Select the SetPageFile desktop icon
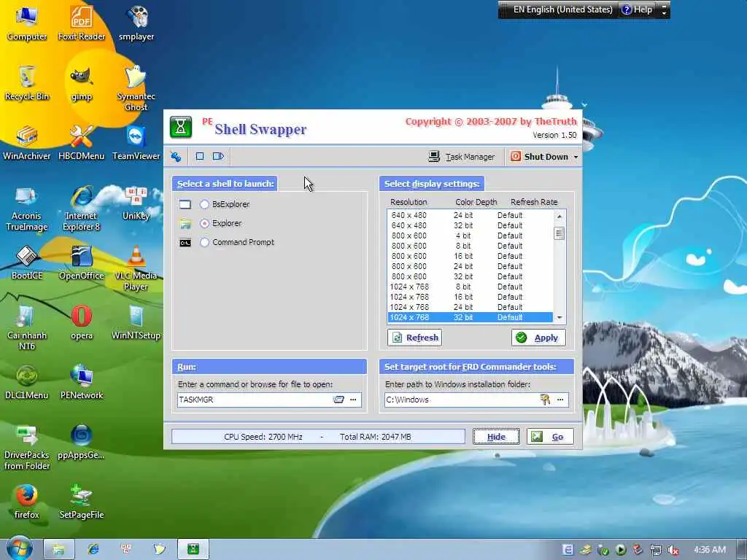The height and width of the screenshot is (560, 747). click(82, 502)
